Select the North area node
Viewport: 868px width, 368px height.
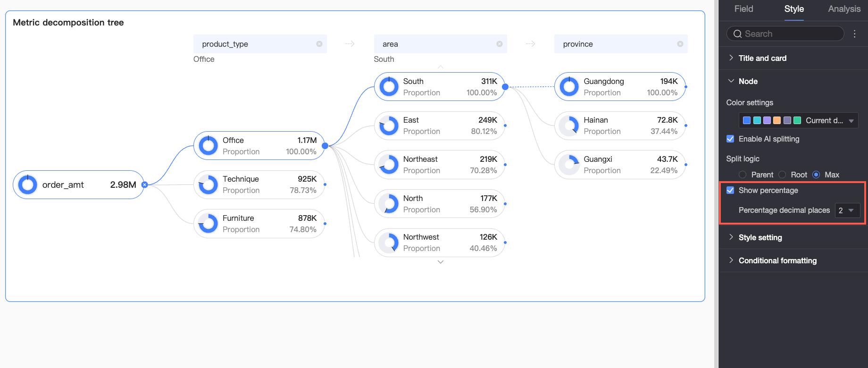coord(440,204)
